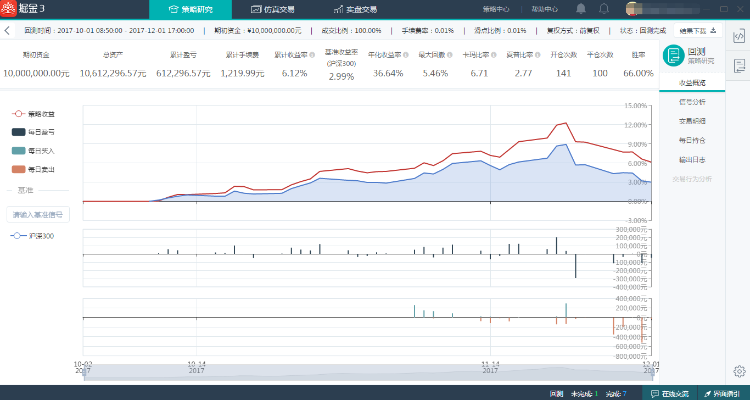This screenshot has height=400, width=750.
Task: Switch to 仿真交易 top tab
Action: pos(273,10)
